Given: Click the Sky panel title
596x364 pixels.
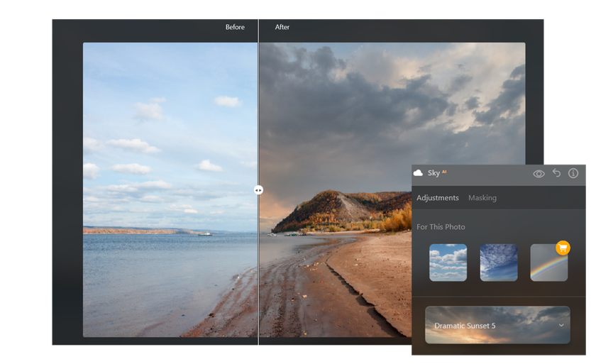Looking at the screenshot, I should point(434,173).
